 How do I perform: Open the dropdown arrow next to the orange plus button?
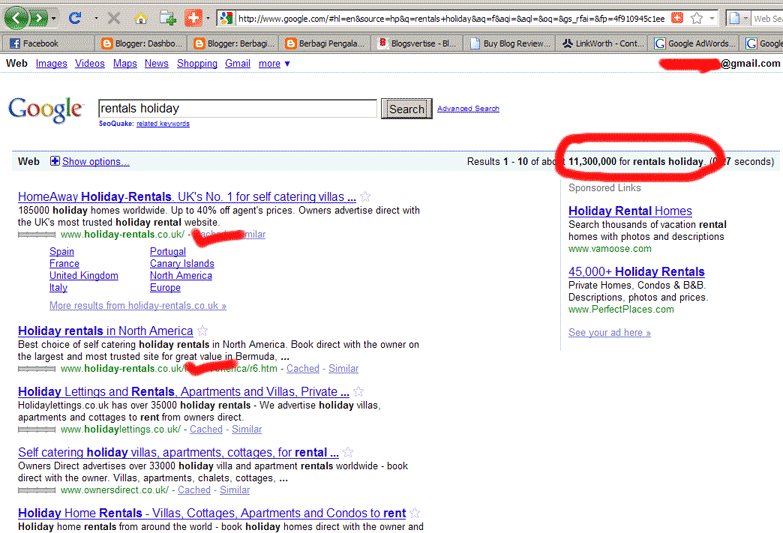click(x=208, y=18)
